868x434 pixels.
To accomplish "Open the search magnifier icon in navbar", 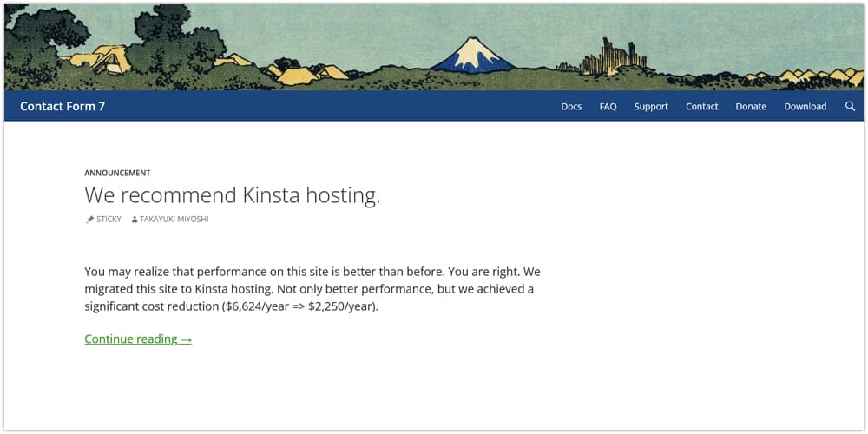I will tap(850, 106).
